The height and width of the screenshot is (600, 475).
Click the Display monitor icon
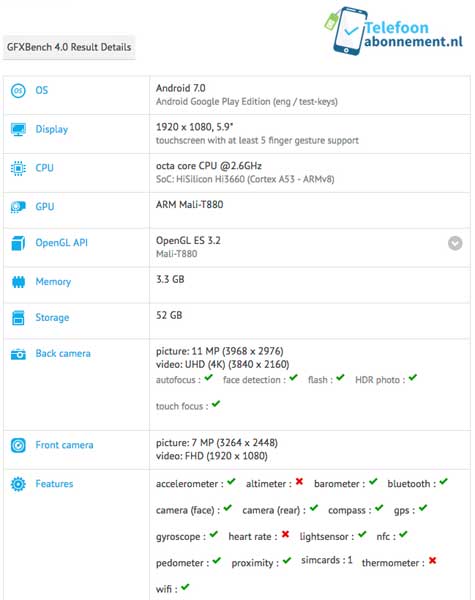click(x=18, y=129)
